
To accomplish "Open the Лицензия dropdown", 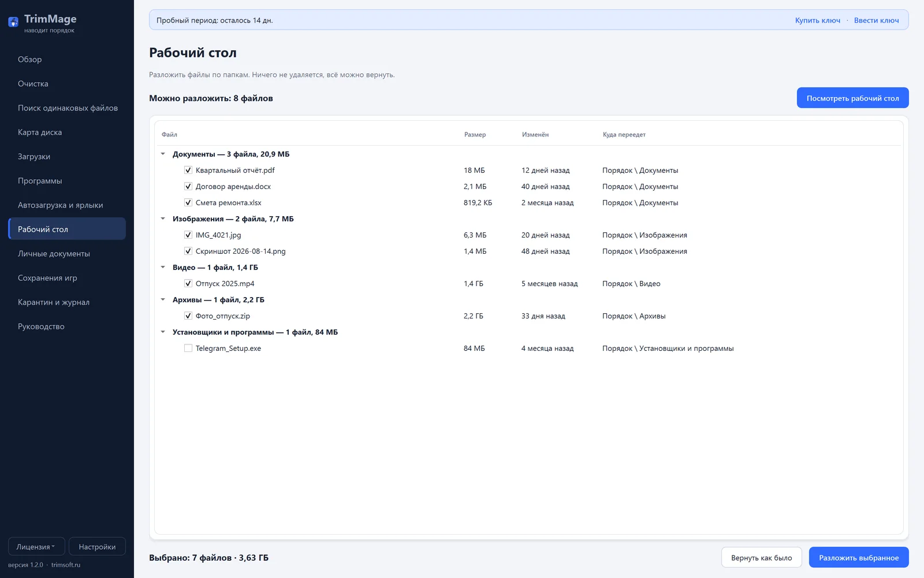I will point(36,546).
